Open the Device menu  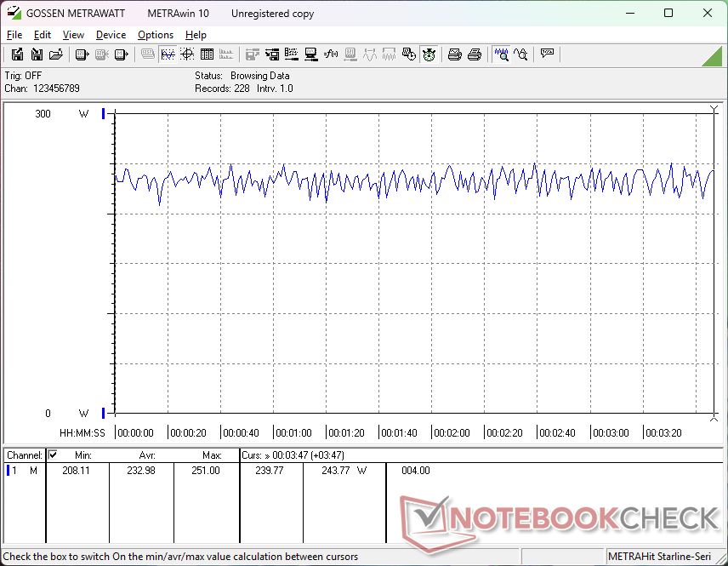click(111, 35)
